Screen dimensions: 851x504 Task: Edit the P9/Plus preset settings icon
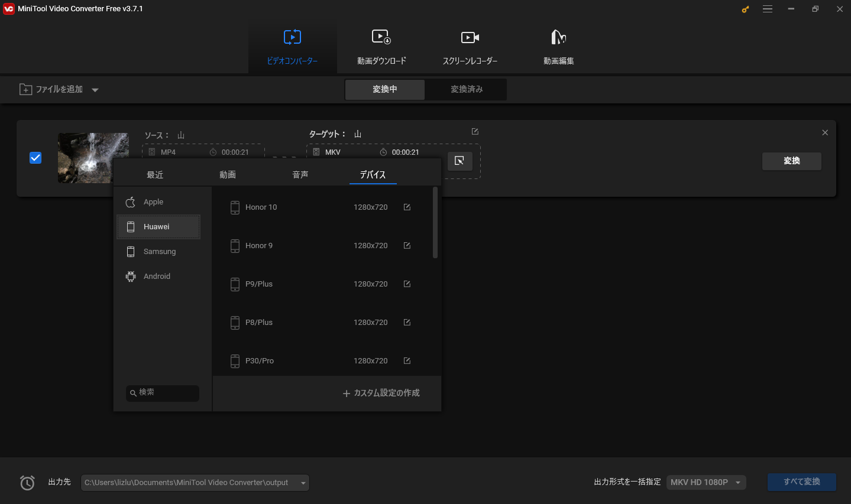407,284
